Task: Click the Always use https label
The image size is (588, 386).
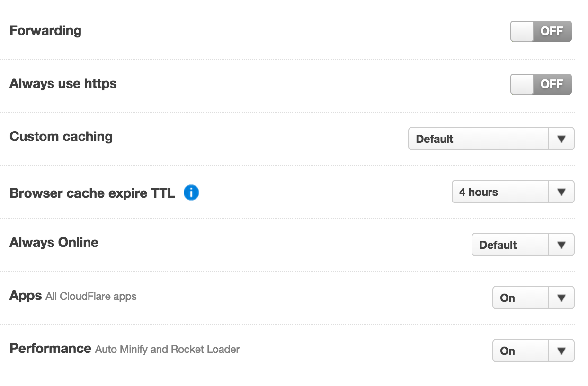Action: [63, 84]
